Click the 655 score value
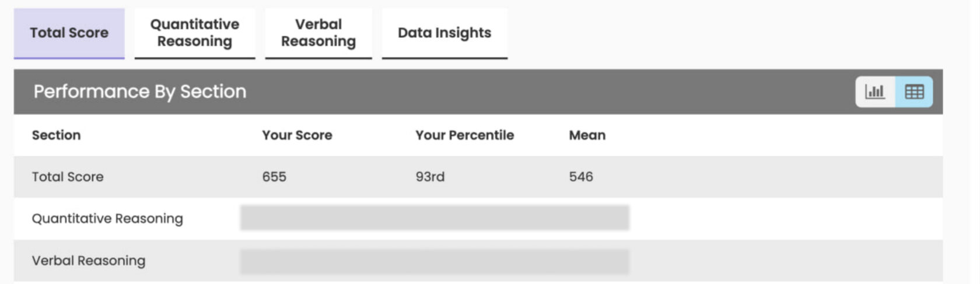980x284 pixels. [x=274, y=177]
